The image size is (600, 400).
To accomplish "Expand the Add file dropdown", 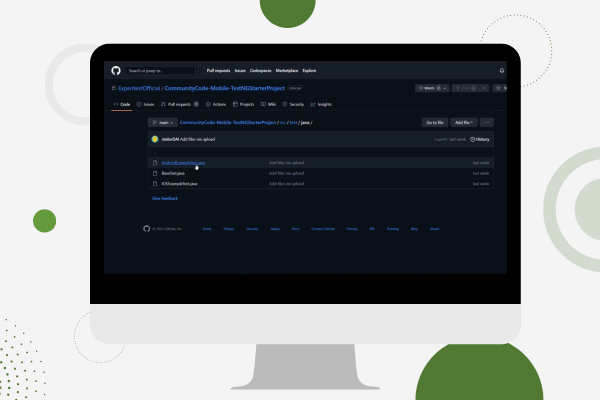I will 464,122.
